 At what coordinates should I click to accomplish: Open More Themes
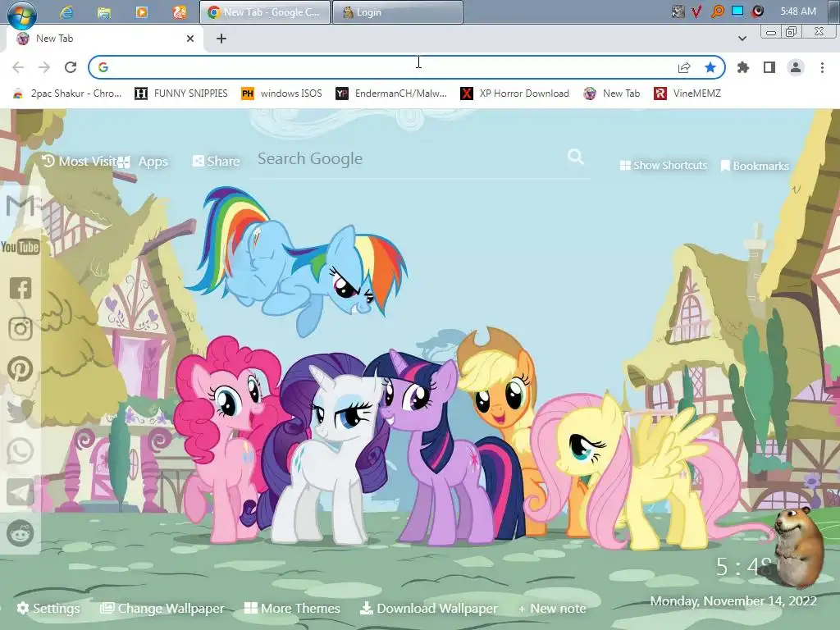(x=292, y=608)
